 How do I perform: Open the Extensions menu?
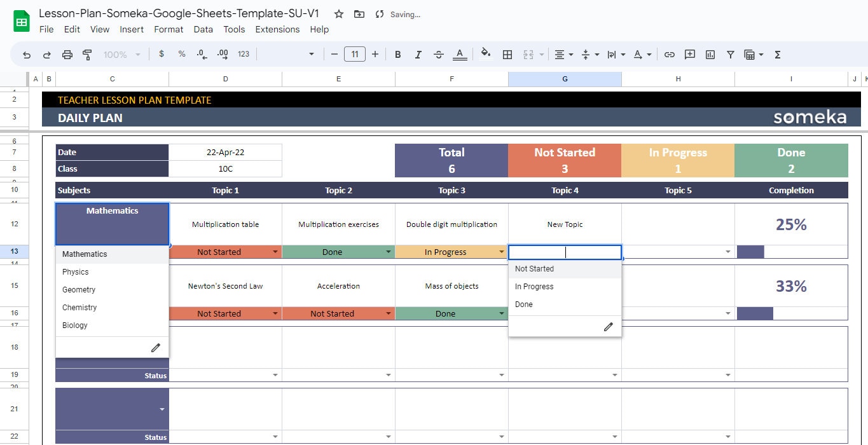click(277, 29)
